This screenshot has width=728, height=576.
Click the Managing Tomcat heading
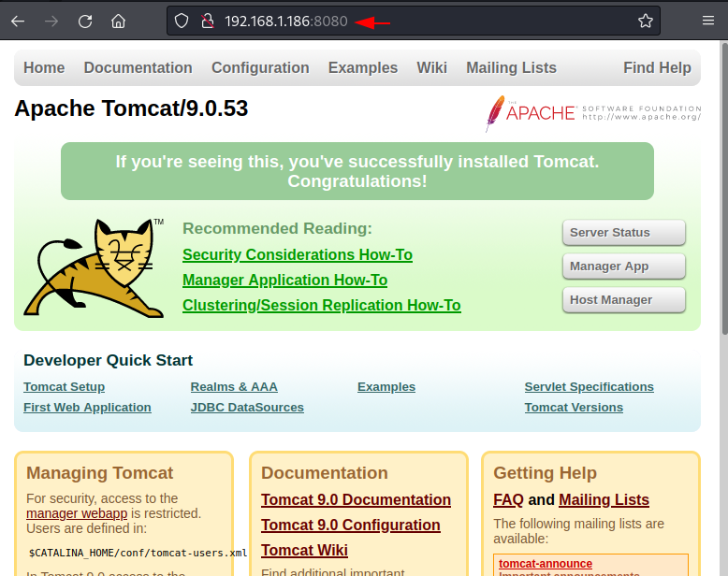click(x=99, y=473)
